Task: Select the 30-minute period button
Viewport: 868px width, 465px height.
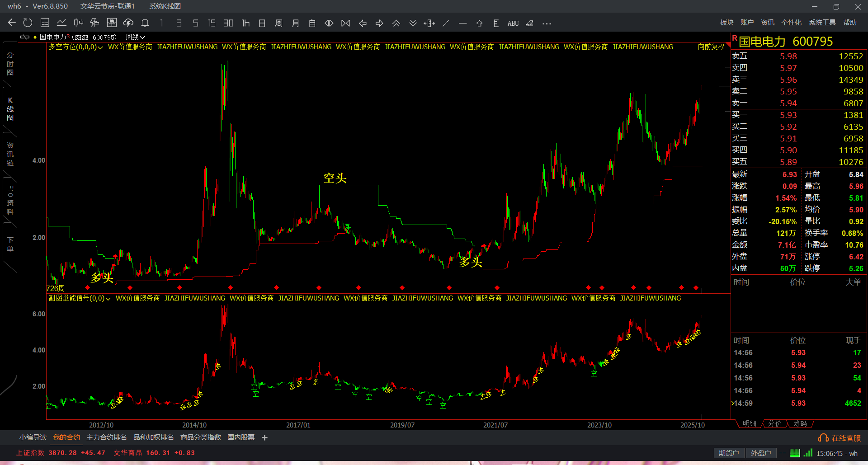Action: click(229, 23)
